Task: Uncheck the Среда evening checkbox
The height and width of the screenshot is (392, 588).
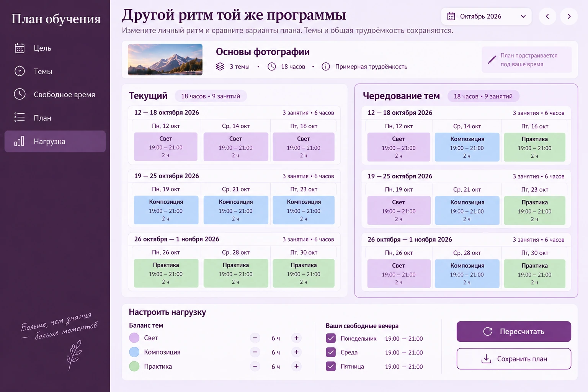Action: pyautogui.click(x=331, y=352)
